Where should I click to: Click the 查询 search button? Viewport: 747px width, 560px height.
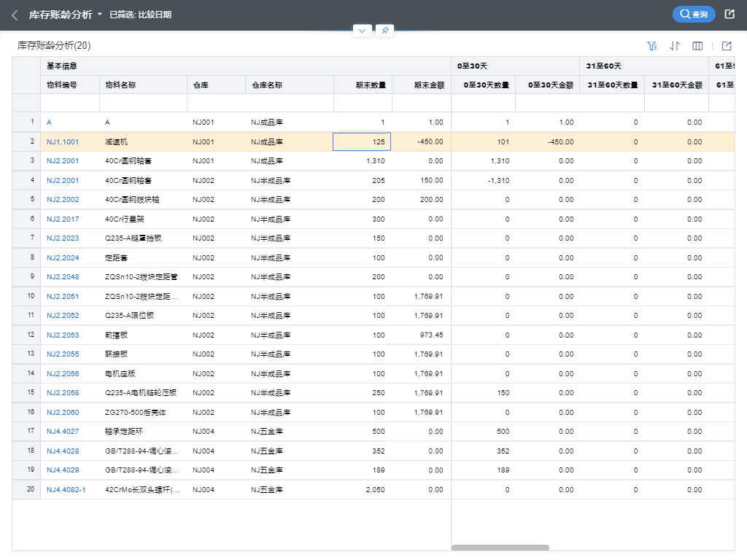pos(694,15)
